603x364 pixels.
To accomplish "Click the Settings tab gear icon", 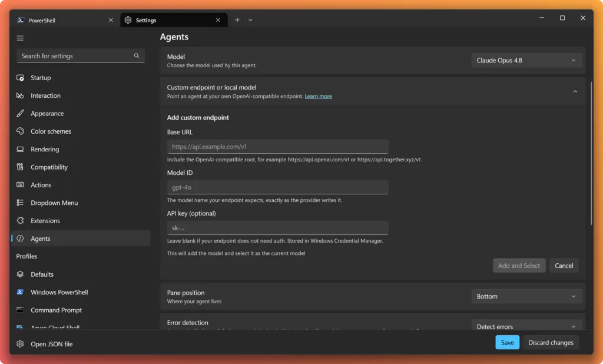I will pyautogui.click(x=128, y=20).
